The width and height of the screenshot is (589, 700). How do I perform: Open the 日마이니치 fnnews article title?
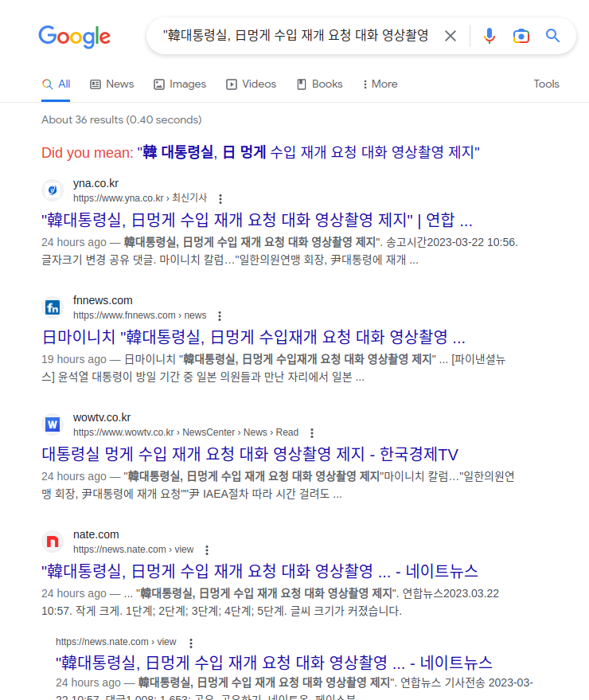coord(253,337)
